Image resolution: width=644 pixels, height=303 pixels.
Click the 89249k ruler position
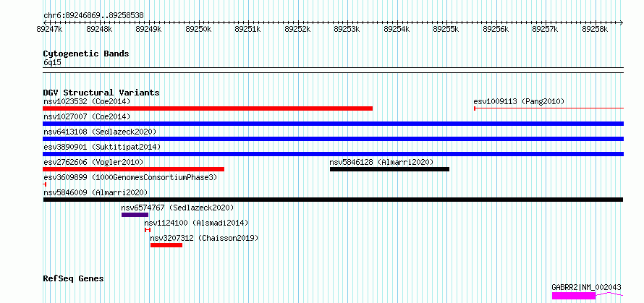tap(148, 29)
